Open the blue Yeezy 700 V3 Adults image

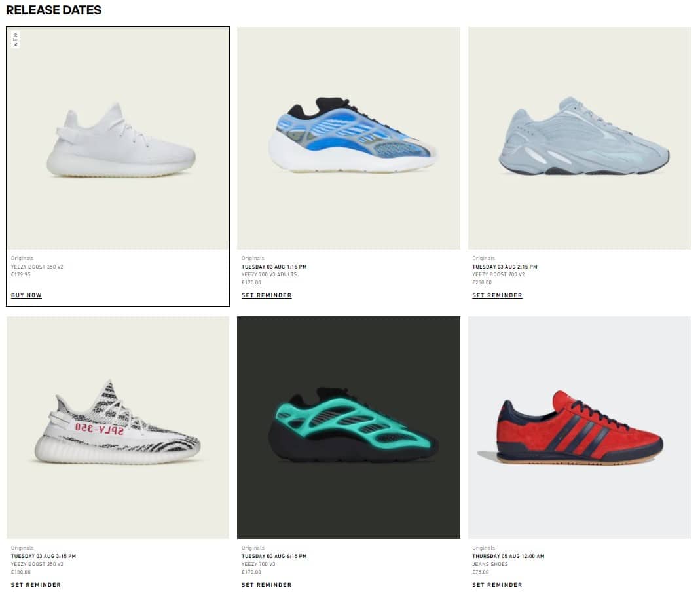click(348, 138)
